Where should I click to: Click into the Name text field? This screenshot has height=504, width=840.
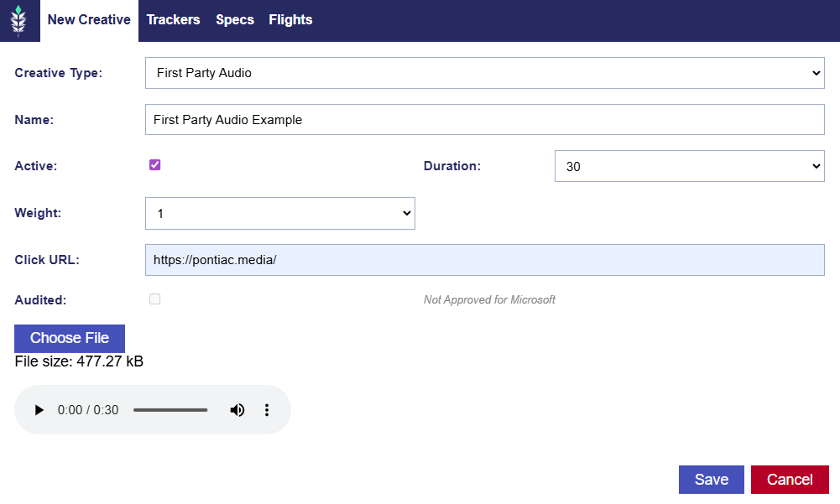485,119
